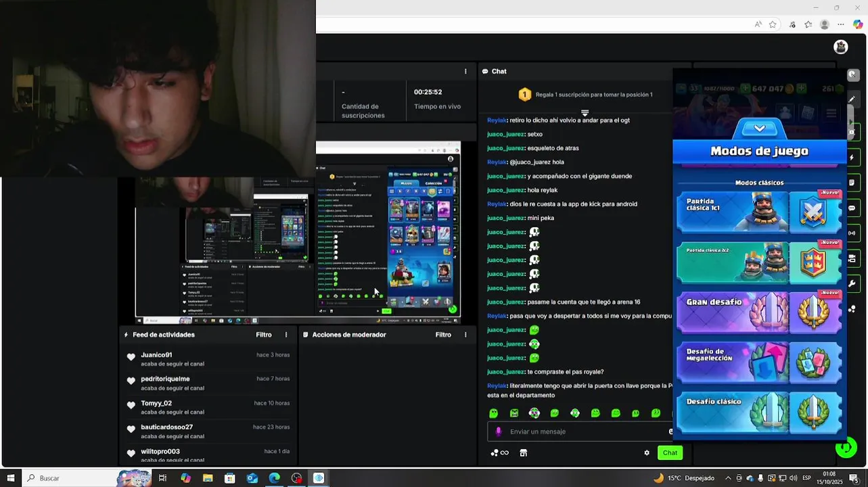Collapse Modos de juego with chevron arrow
868x487 pixels.
coord(759,128)
